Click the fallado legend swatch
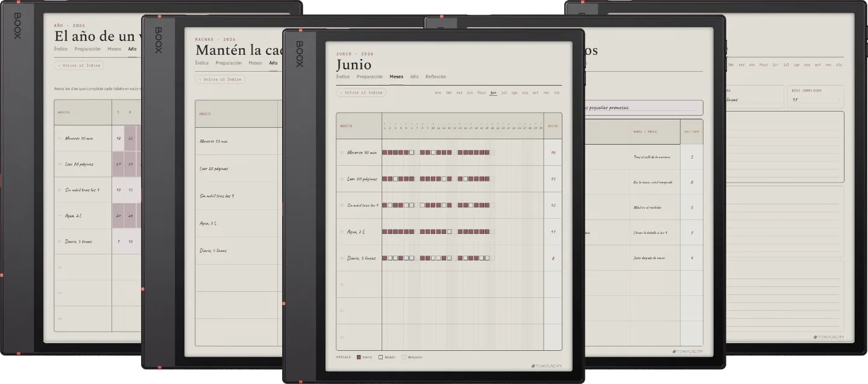This screenshot has height=384, width=868. tap(381, 357)
